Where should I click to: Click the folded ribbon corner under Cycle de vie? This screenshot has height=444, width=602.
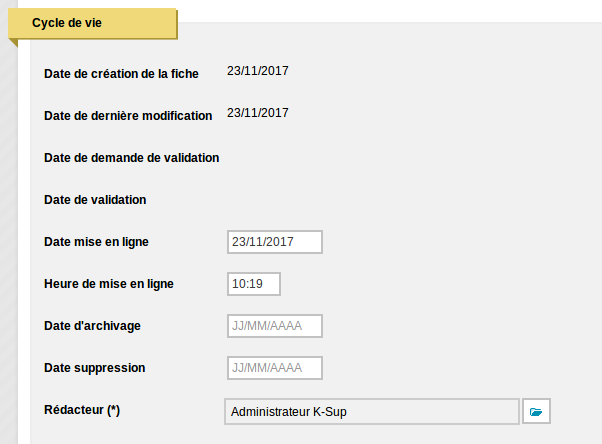[14, 42]
